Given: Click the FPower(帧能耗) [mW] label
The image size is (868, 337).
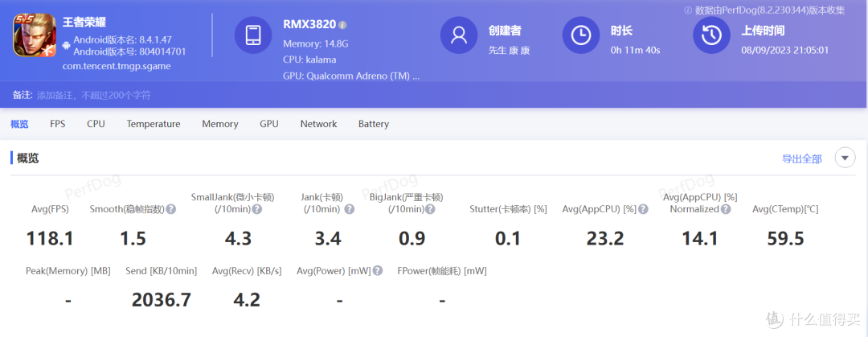Looking at the screenshot, I should tap(442, 271).
